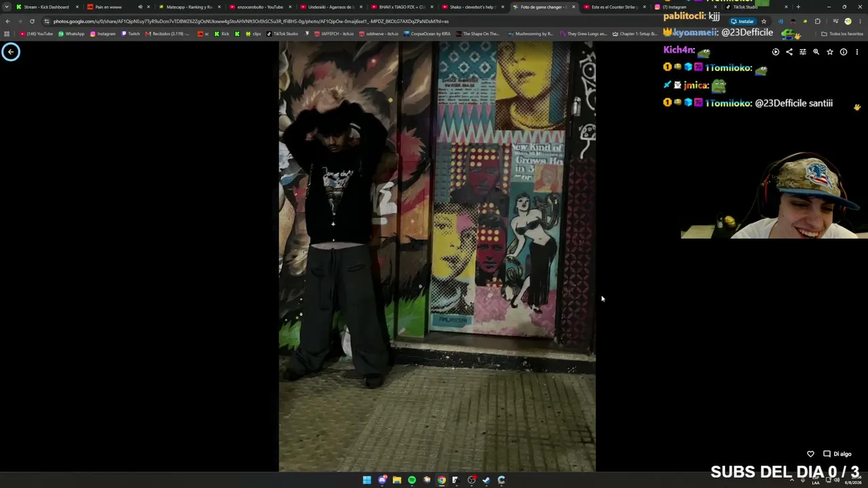Expand the Todos los favoritos folder
Viewport: 868px width, 488px height.
pos(842,33)
